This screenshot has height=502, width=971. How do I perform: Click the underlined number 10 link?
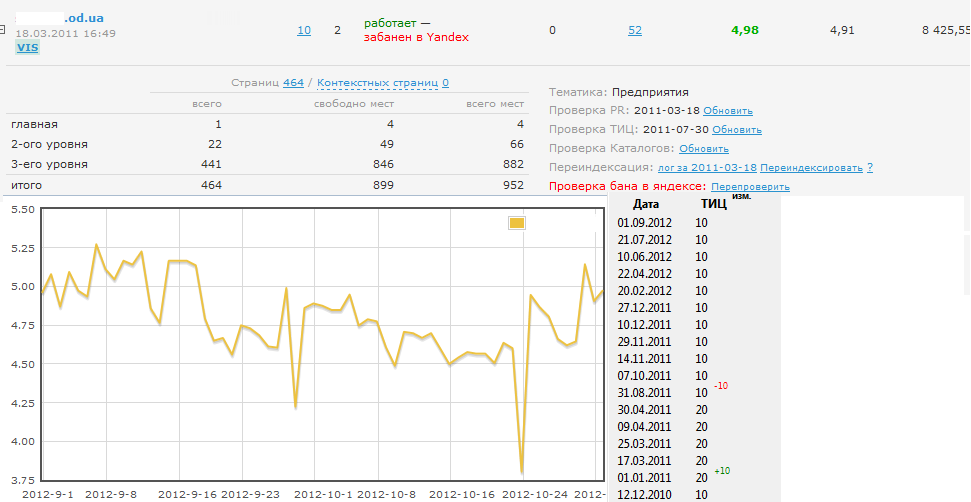pos(304,30)
